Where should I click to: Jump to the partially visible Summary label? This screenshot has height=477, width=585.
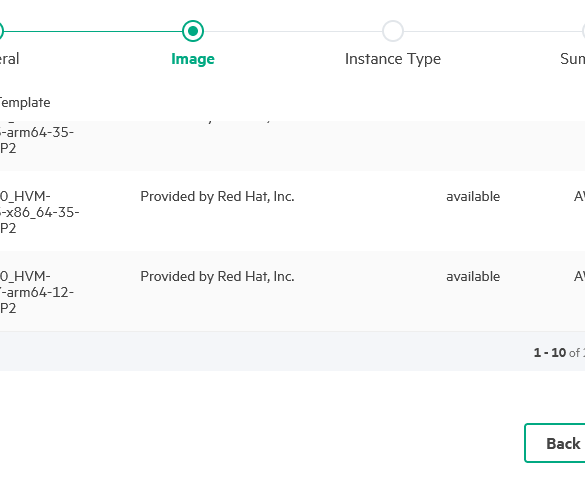click(x=572, y=59)
